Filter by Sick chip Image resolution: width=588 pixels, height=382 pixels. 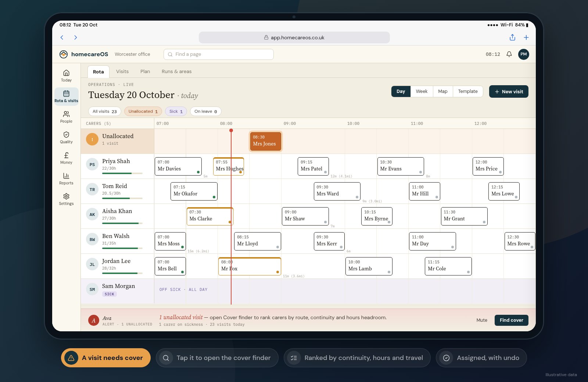click(x=176, y=111)
